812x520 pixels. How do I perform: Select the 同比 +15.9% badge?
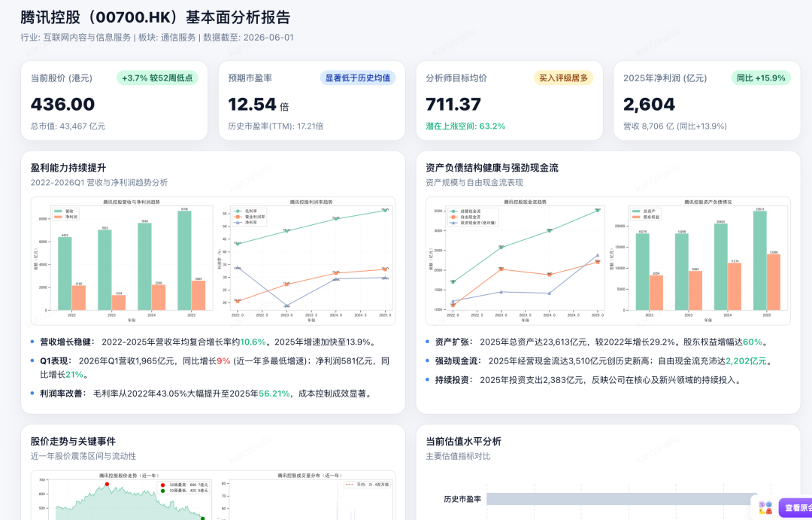coord(761,78)
